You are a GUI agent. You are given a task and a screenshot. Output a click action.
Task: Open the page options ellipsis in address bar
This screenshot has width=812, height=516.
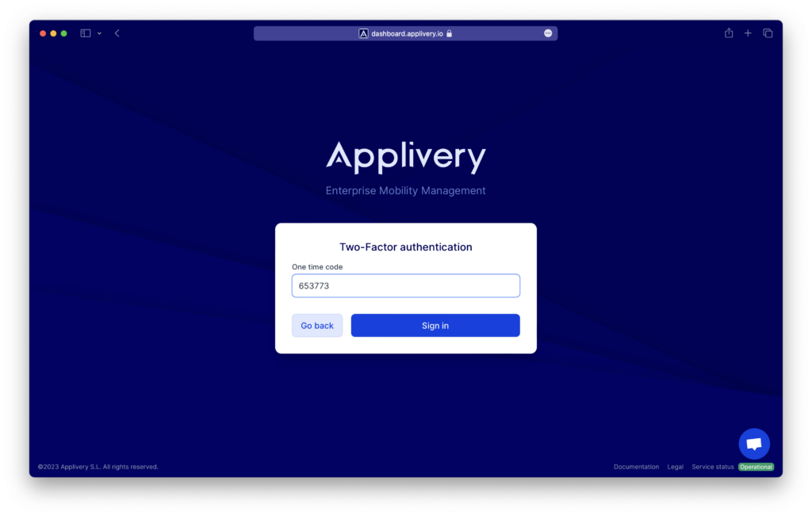(x=548, y=33)
